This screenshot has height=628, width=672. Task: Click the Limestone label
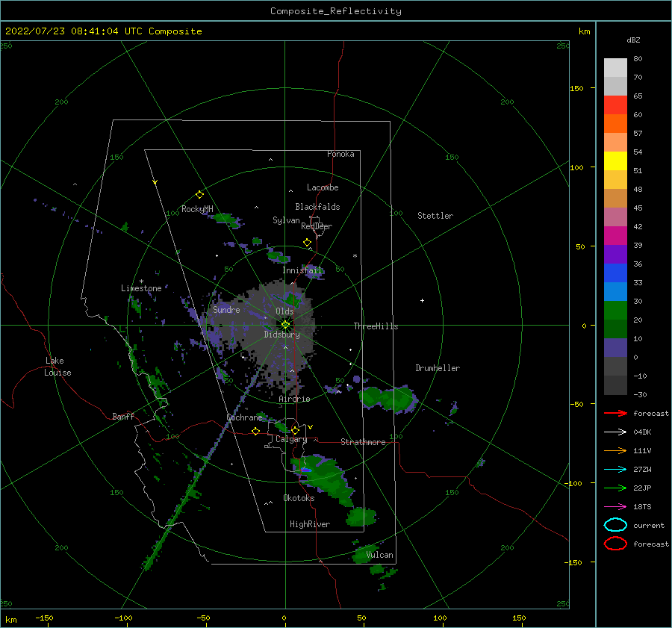click(141, 288)
